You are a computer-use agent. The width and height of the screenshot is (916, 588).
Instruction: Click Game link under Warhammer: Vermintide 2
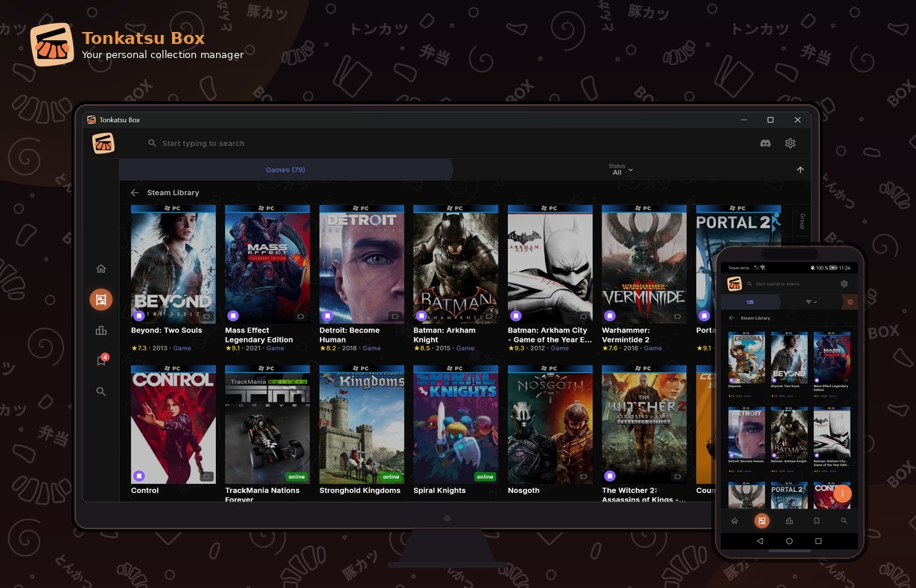pos(653,348)
